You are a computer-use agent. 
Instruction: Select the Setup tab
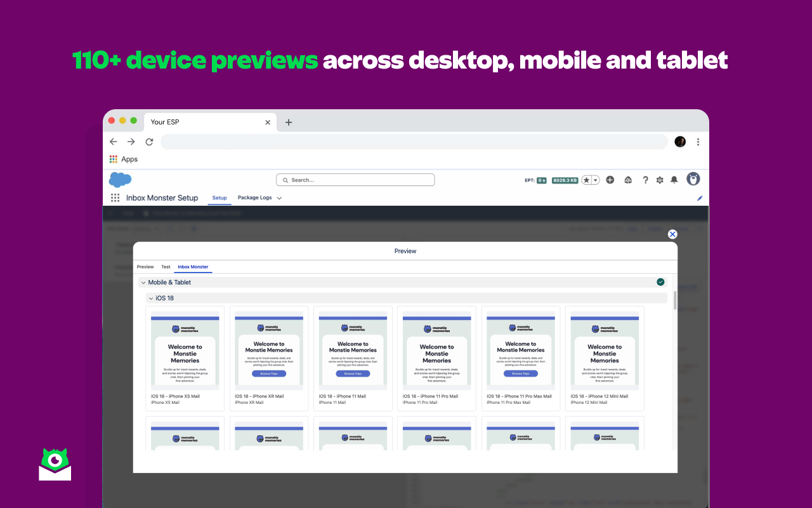coord(219,197)
